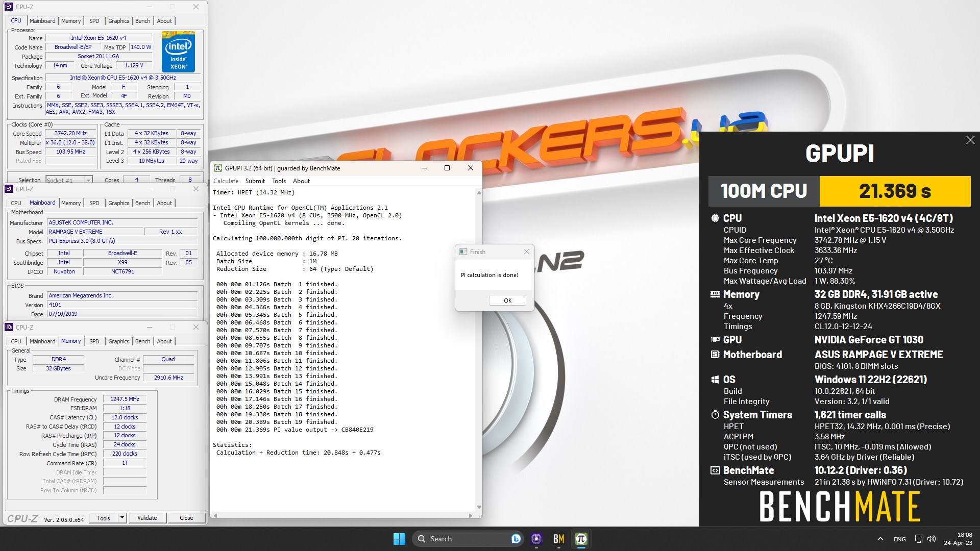Click the 'Batch 10 finished' log line in GPUPI
This screenshot has height=551, width=980.
276,353
